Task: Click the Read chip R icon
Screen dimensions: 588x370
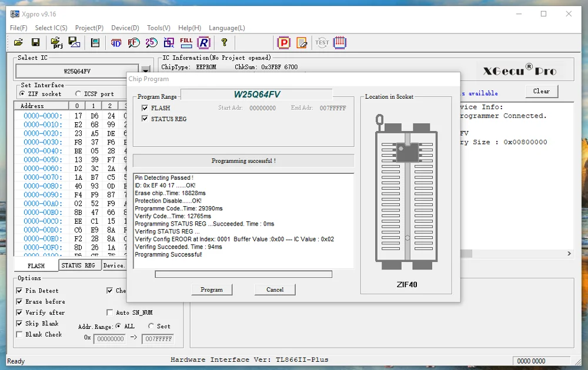Action: [203, 43]
